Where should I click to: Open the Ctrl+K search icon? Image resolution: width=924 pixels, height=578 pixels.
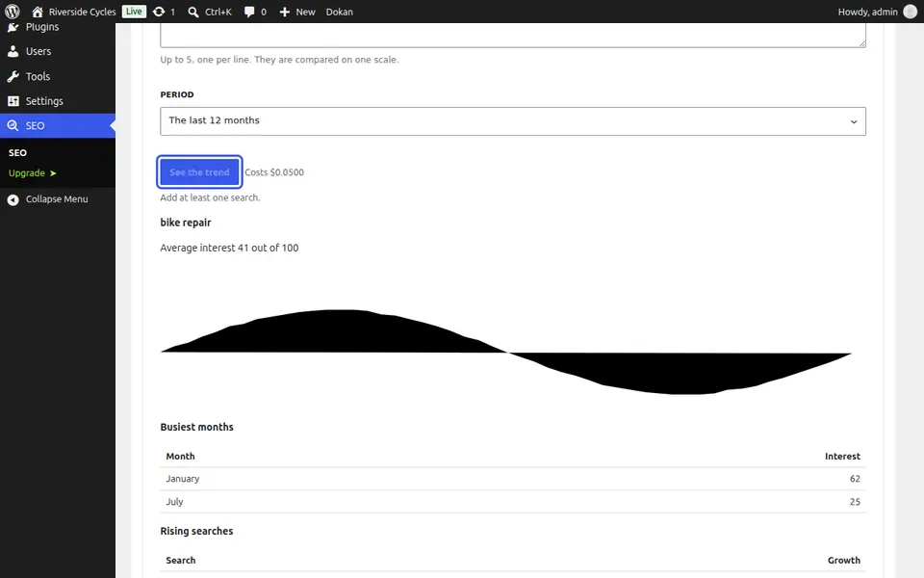click(x=193, y=12)
